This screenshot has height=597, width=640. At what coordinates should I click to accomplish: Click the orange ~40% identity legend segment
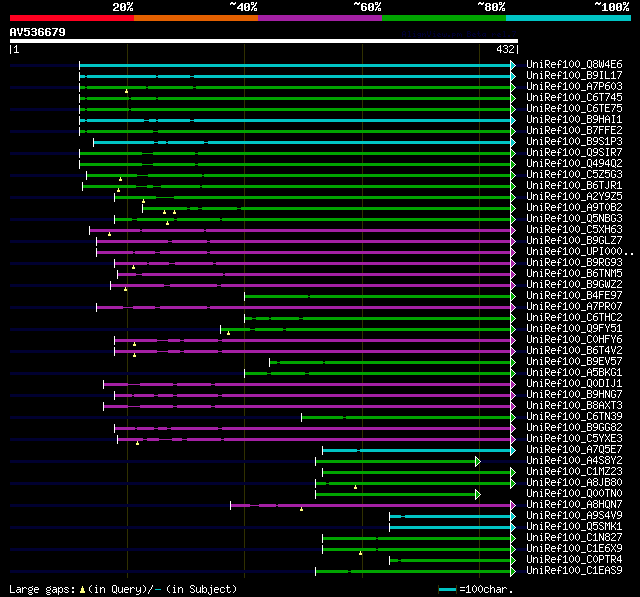pos(196,18)
